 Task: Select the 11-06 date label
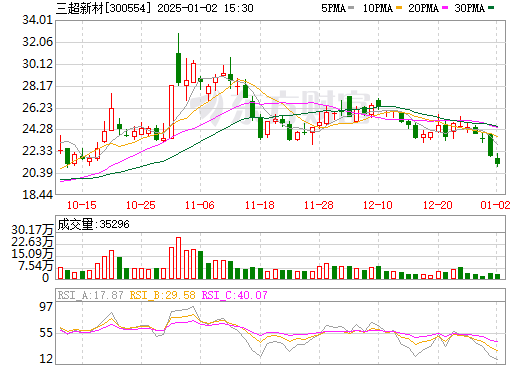(x=200, y=205)
